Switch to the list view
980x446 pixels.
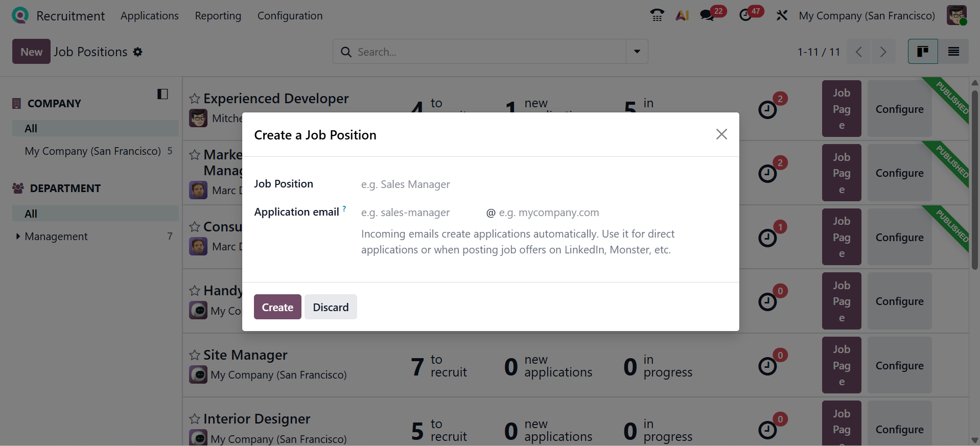coord(953,52)
